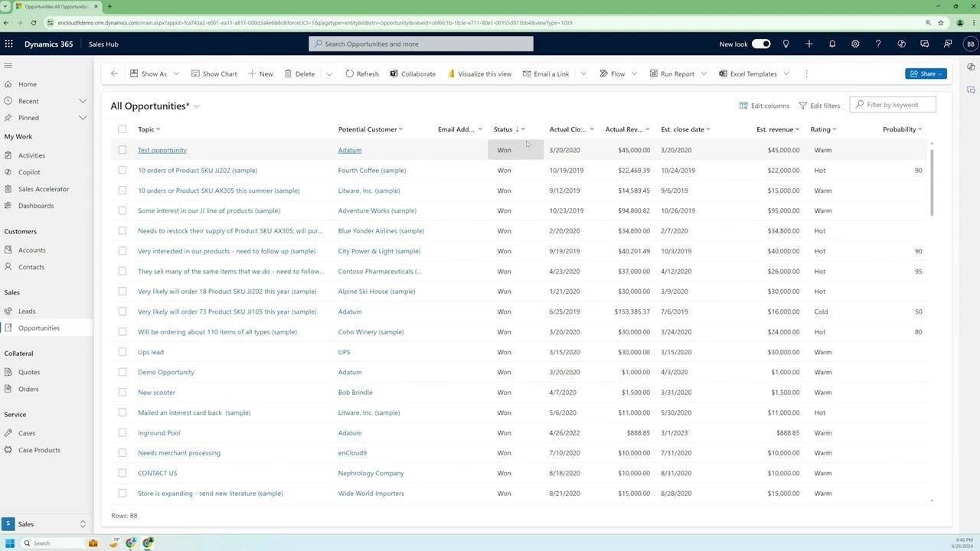Open the Dynamics 365 app launcher waffle
The image size is (980, 551).
[x=8, y=44]
